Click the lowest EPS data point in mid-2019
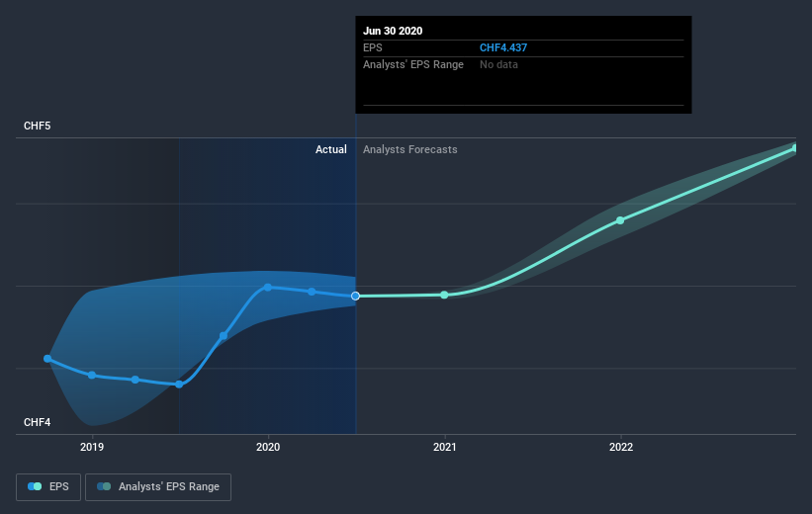Screen dimensions: 812x514 179,385
